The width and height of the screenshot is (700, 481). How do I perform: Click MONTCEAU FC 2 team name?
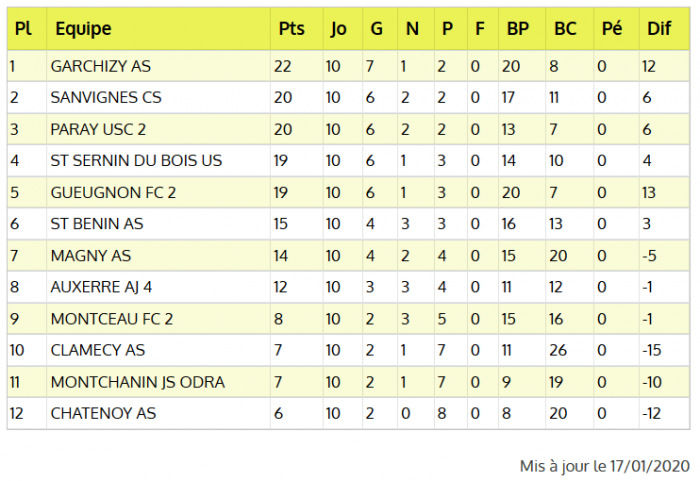click(112, 319)
